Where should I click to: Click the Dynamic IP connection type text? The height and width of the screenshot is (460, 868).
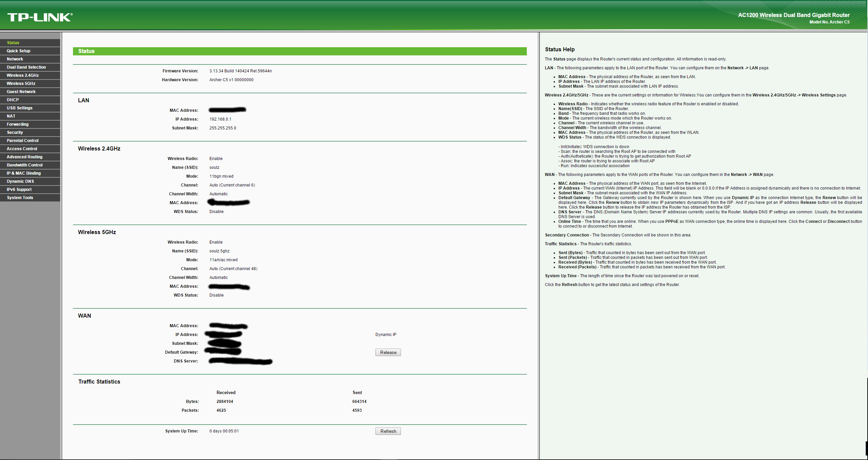386,335
